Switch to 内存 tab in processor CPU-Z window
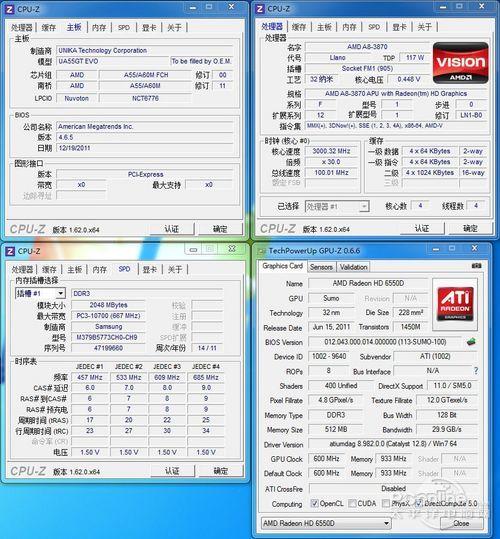This screenshot has width=500, height=539. pos(349,27)
